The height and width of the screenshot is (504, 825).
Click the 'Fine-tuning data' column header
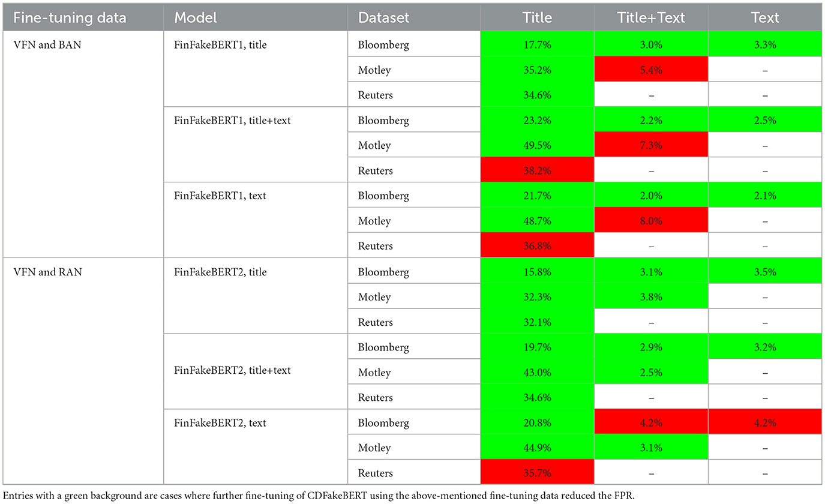click(x=70, y=17)
